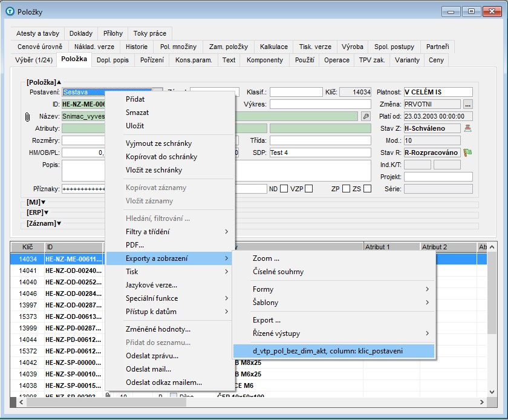Enable the ZS checkbox
The width and height of the screenshot is (508, 420).
click(367, 188)
